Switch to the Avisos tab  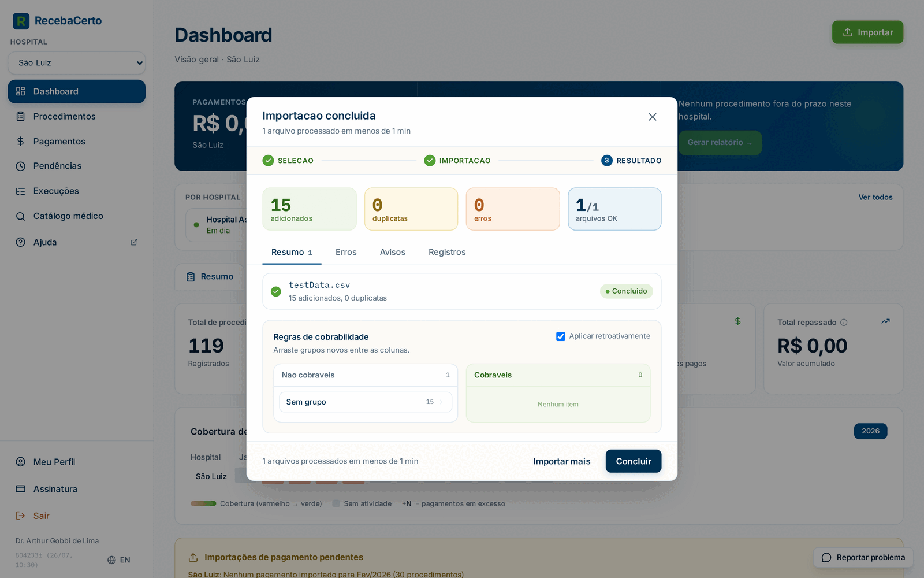coord(393,253)
